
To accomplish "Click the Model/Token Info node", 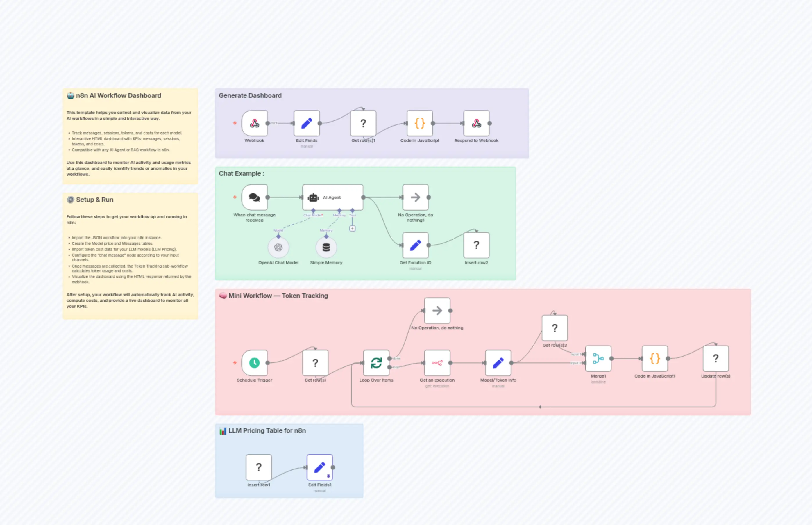I will 498,363.
